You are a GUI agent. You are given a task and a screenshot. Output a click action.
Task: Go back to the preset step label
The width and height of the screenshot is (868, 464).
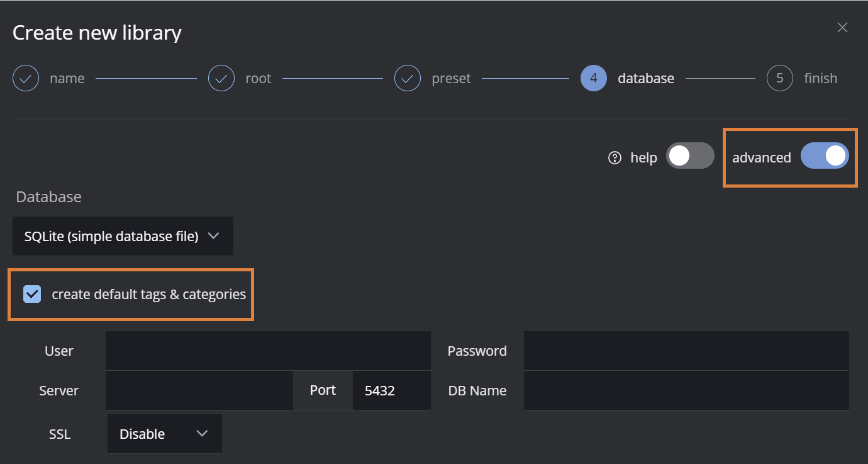[x=451, y=79]
